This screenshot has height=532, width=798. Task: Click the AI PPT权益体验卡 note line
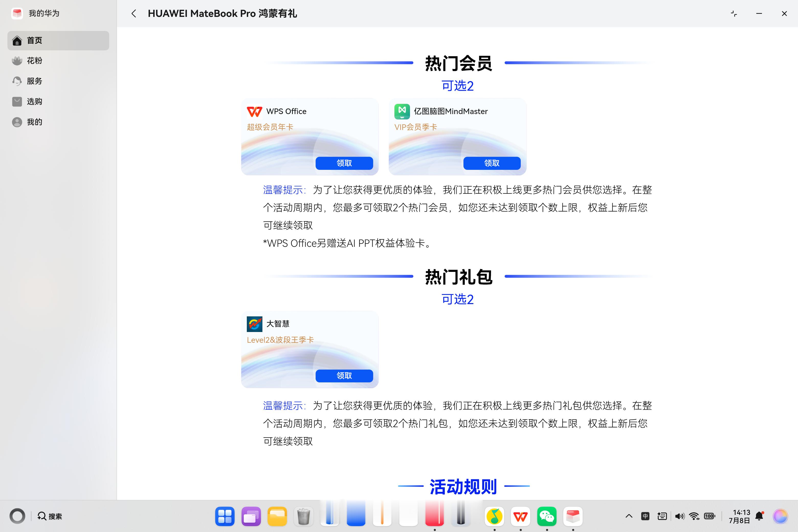coord(347,243)
